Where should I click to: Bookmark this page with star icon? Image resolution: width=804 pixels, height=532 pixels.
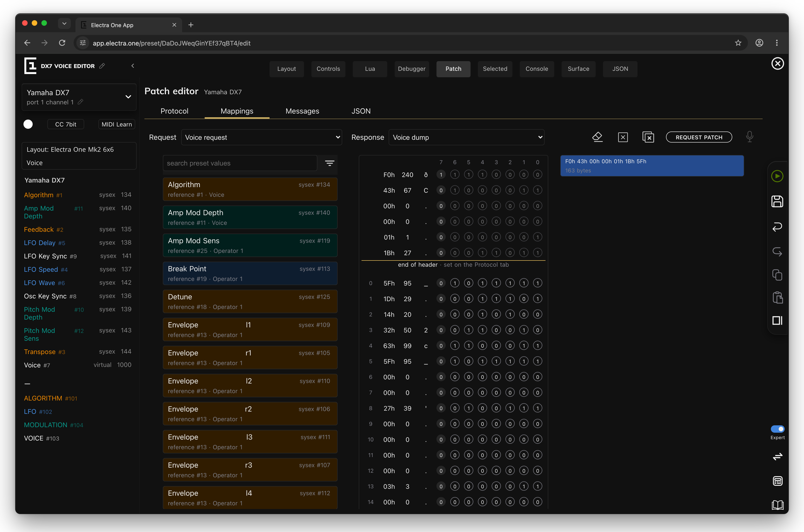[738, 43]
